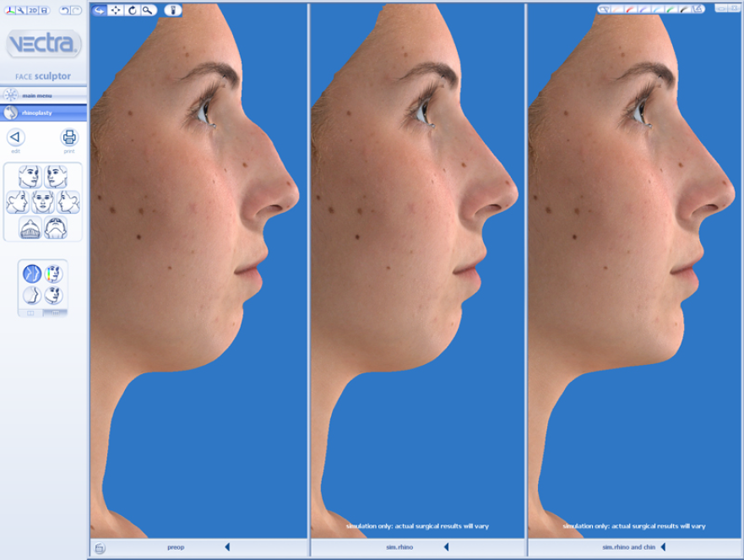Undo the last action
This screenshot has width=744, height=560.
[x=64, y=10]
